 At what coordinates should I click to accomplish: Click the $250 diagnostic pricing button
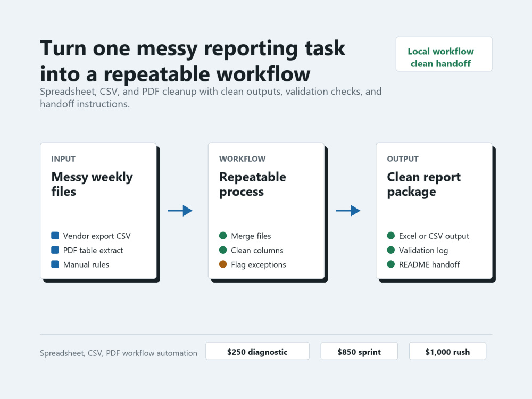click(x=257, y=351)
